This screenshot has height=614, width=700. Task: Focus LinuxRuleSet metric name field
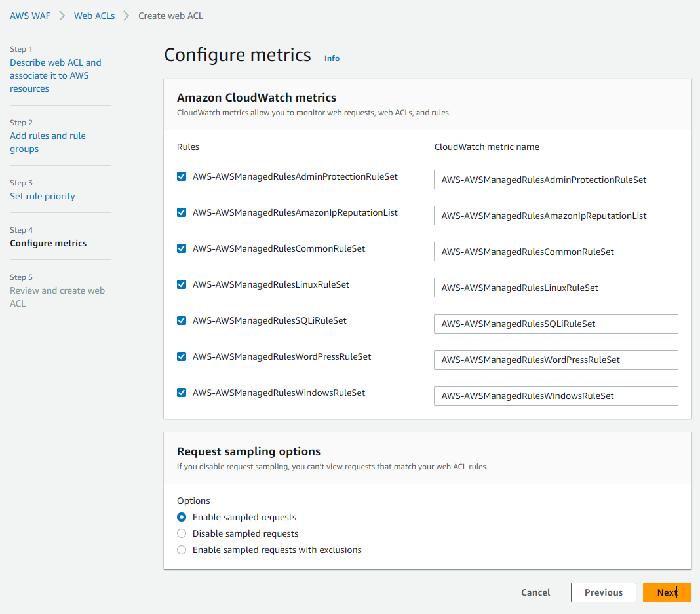pos(556,288)
